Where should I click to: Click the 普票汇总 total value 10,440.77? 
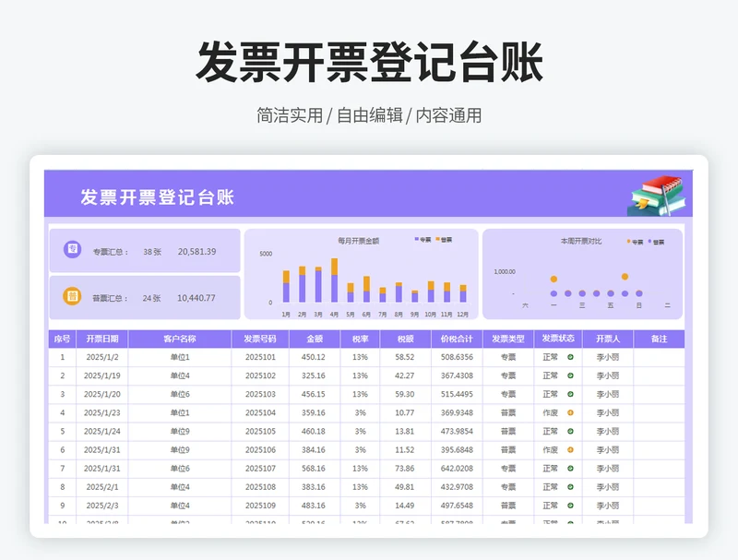tap(196, 298)
